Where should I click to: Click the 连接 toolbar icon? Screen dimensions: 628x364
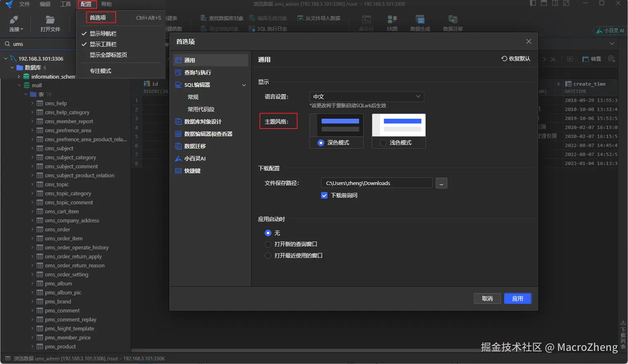pyautogui.click(x=14, y=20)
